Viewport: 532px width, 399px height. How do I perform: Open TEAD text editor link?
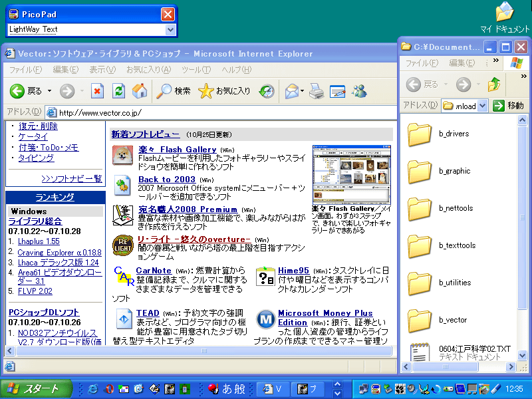[148, 313]
